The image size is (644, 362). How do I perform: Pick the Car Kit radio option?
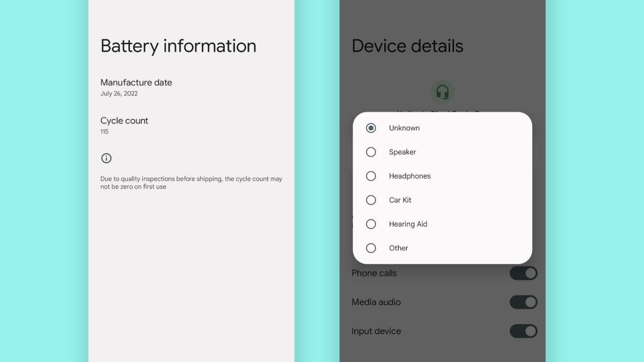click(x=371, y=200)
